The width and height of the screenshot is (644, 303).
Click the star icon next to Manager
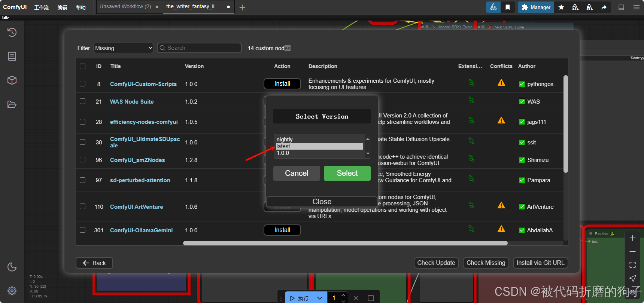561,7
